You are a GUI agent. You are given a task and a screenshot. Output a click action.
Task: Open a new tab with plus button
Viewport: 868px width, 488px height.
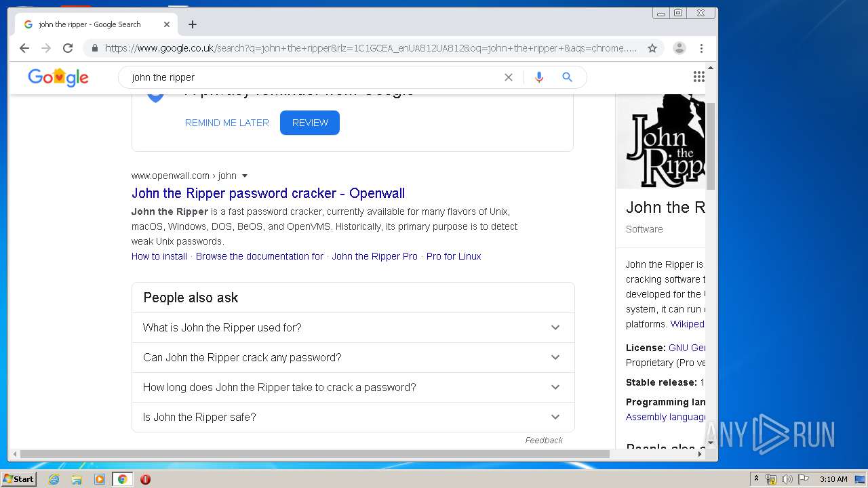coord(193,24)
